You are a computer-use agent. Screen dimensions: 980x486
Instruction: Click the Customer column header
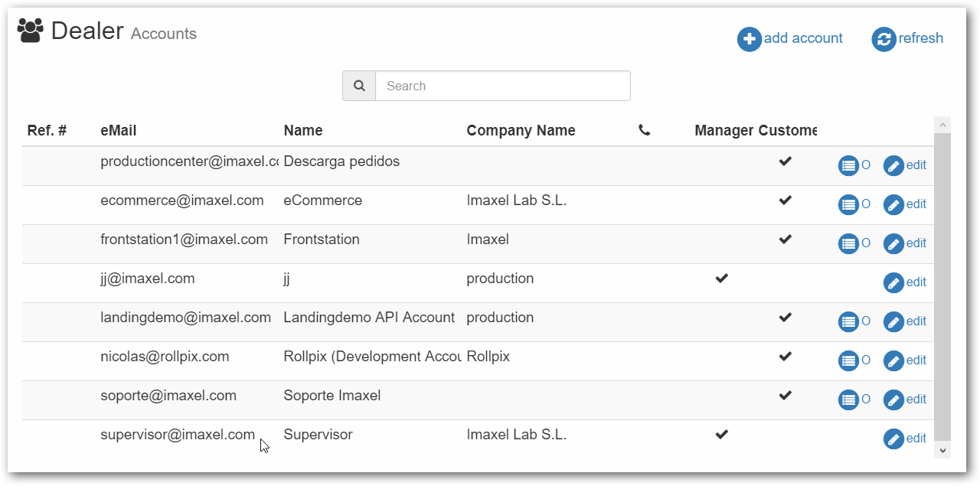pyautogui.click(x=788, y=130)
